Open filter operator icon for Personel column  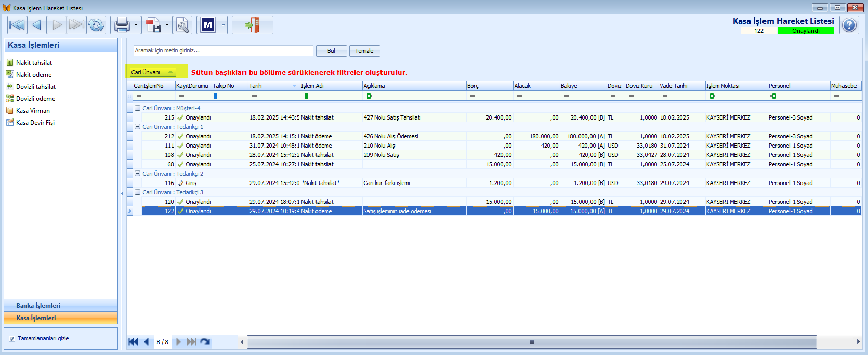(x=774, y=96)
